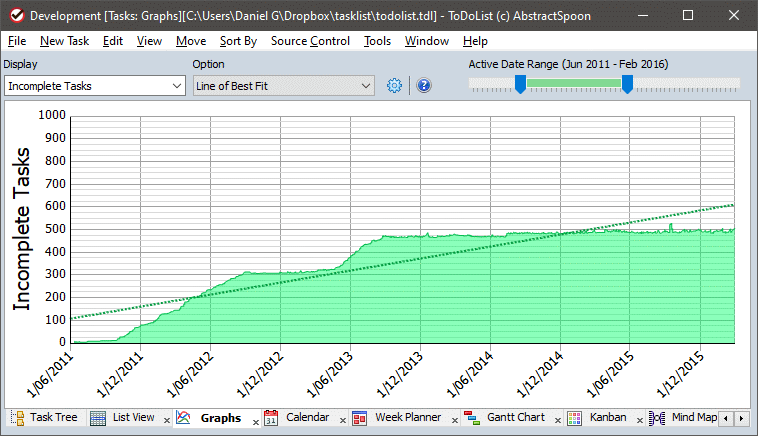Close the Calendar tab with its x

click(342, 422)
